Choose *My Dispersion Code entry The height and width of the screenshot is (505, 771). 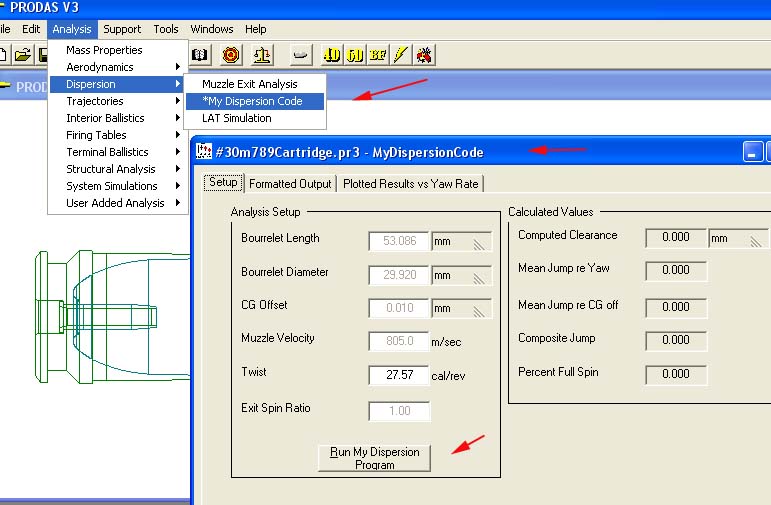(x=255, y=101)
